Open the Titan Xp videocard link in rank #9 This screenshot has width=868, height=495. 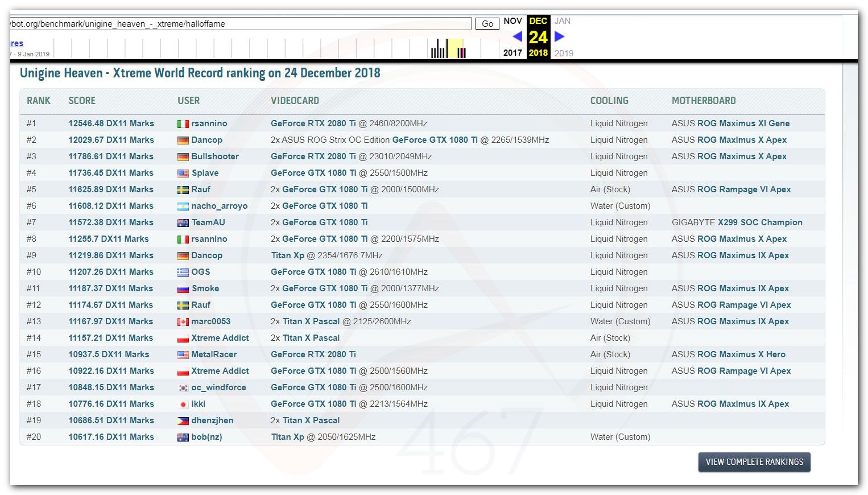point(288,255)
